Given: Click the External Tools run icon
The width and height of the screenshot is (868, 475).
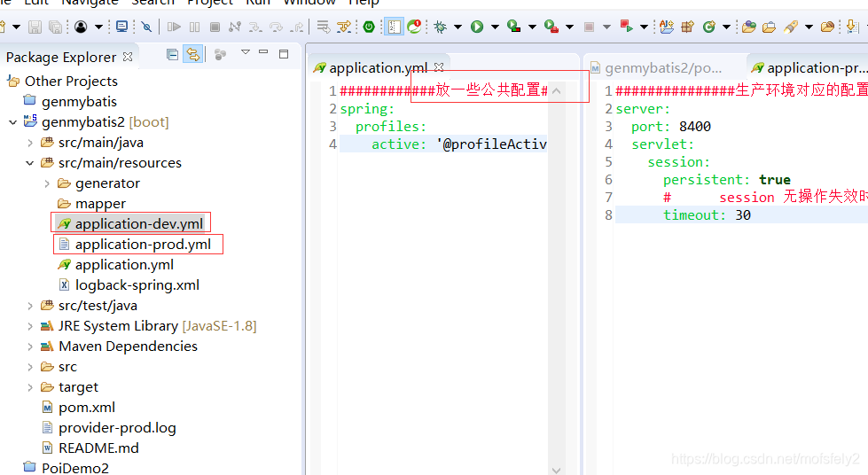Looking at the screenshot, I should [551, 27].
